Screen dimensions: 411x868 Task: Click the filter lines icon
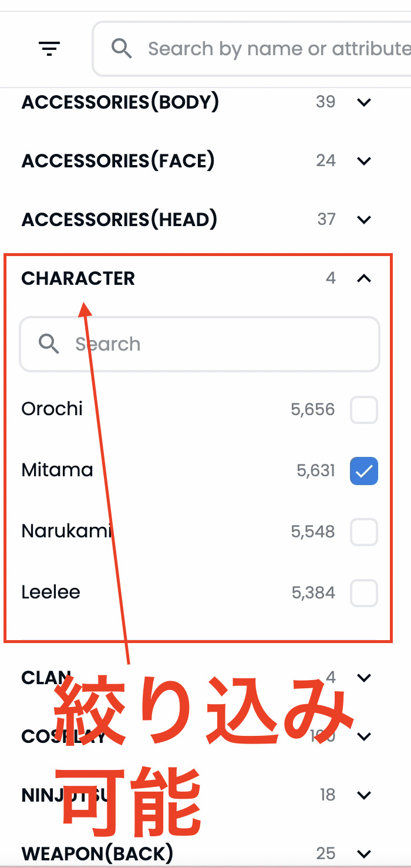click(x=49, y=49)
